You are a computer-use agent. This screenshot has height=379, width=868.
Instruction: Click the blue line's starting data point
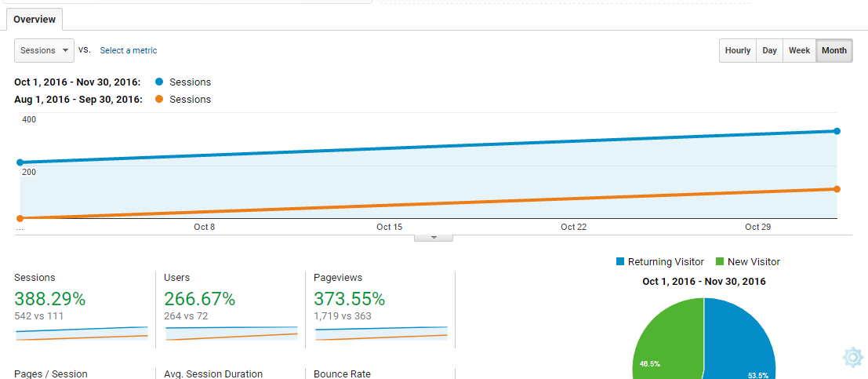[20, 162]
